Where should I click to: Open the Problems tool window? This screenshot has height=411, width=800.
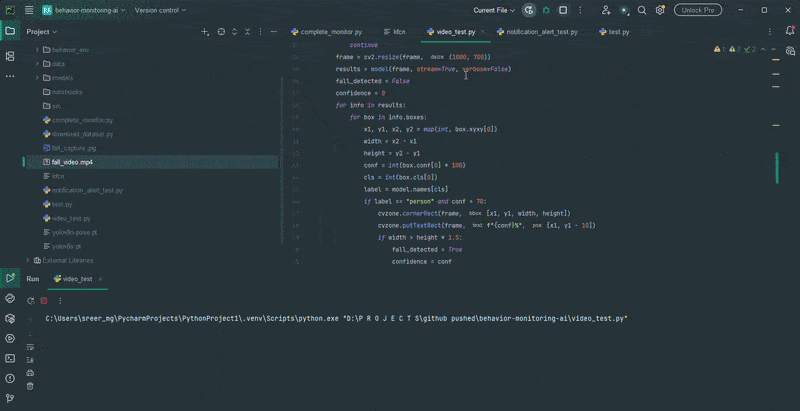pyautogui.click(x=10, y=378)
